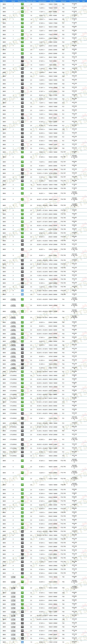Image resolution: width=87 pixels, height=644 pixels.
Task: Click the Model column header
Action: [x=13, y=1]
